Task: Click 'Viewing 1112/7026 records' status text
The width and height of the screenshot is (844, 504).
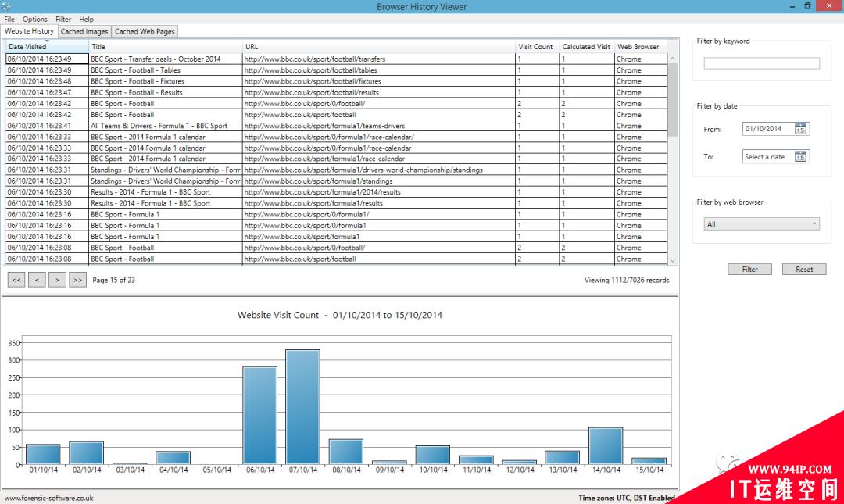Action: click(627, 280)
